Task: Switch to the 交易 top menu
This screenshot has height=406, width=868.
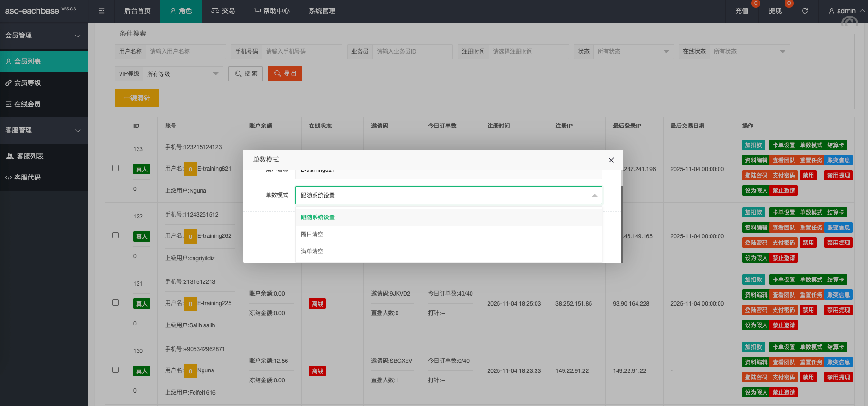Action: [223, 11]
